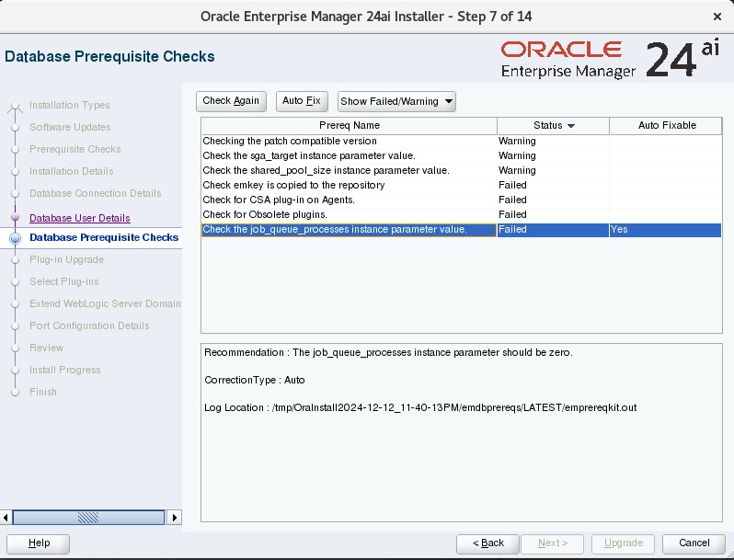
Task: Click the 'Yes' Auto Fixable cell
Action: (x=665, y=230)
